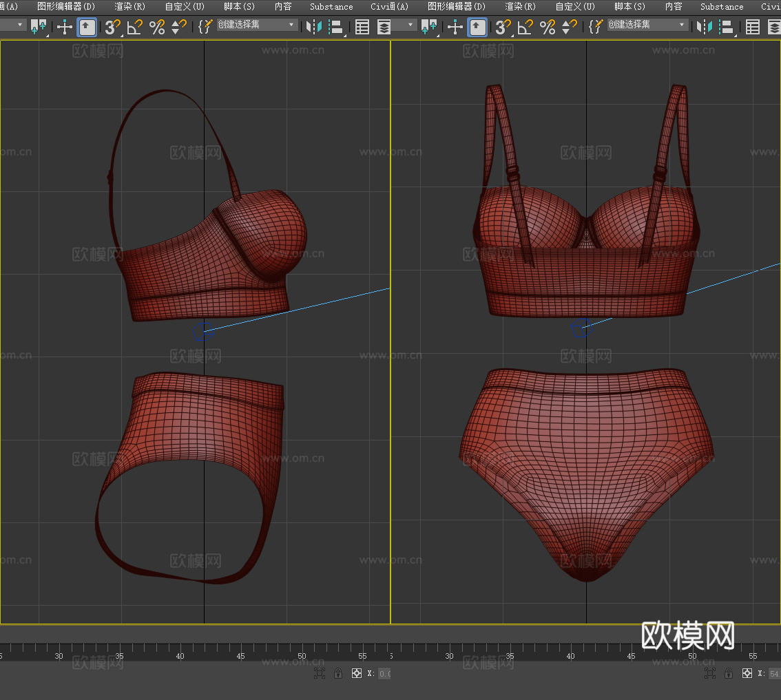
Task: Click Use Pivot Point Center in left window
Action: [39, 27]
